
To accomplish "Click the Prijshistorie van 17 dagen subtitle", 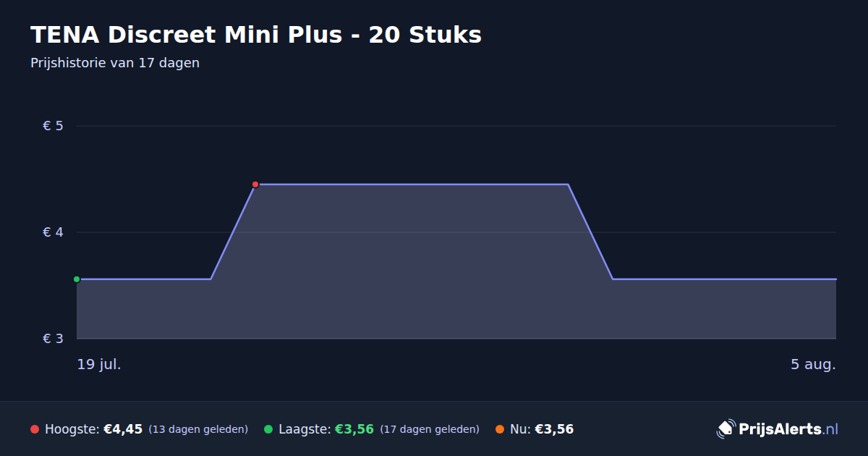I will pyautogui.click(x=115, y=63).
